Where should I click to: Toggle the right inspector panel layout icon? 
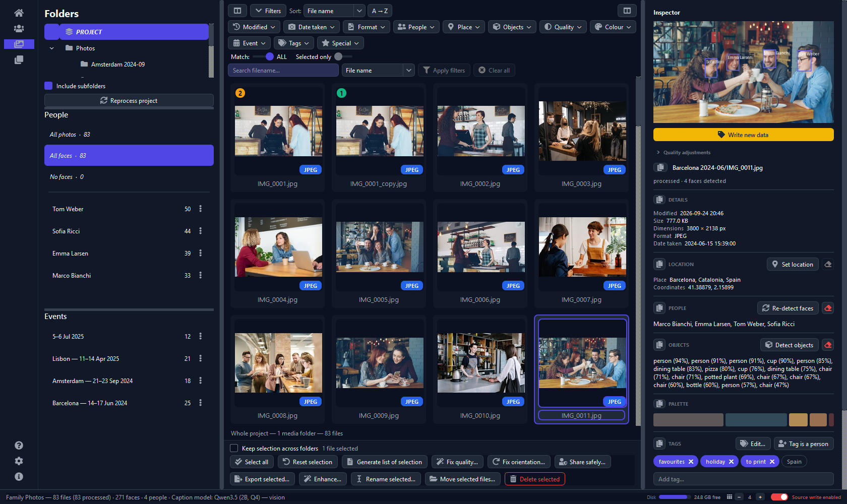pyautogui.click(x=627, y=11)
